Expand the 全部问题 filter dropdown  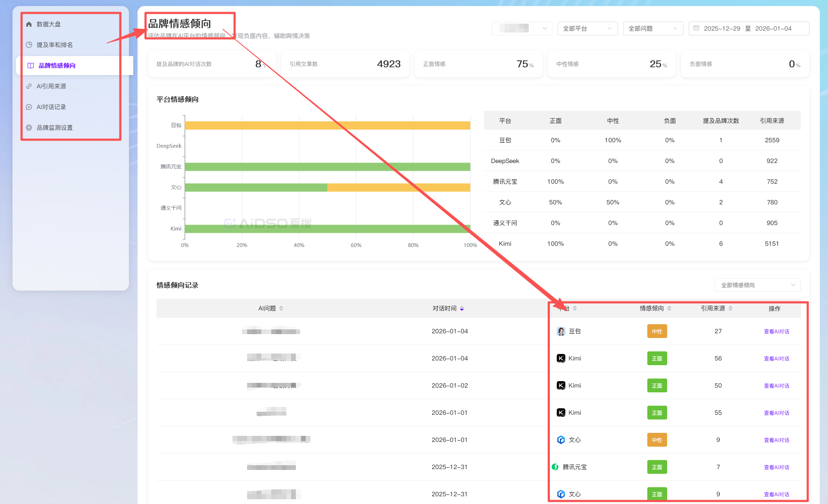[x=653, y=28]
